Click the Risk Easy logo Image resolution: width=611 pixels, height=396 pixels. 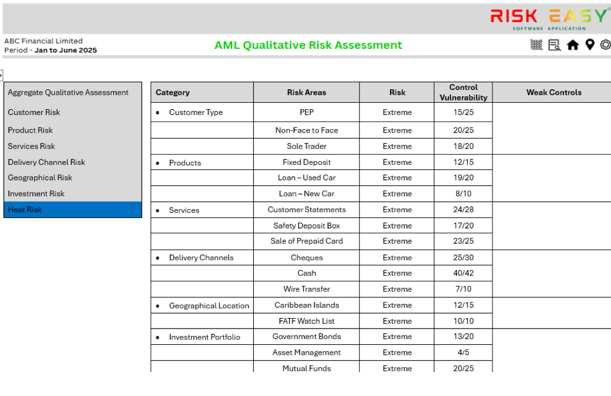550,19
